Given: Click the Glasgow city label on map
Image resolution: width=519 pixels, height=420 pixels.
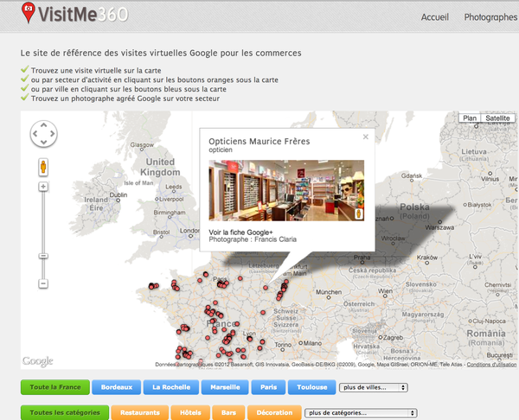Looking at the screenshot, I should tap(142, 145).
